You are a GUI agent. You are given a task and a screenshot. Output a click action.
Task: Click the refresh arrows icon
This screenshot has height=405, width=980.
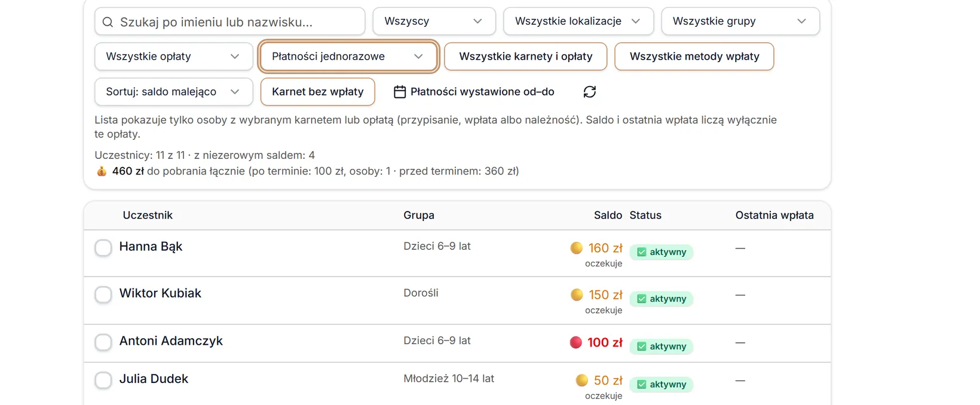pos(590,91)
